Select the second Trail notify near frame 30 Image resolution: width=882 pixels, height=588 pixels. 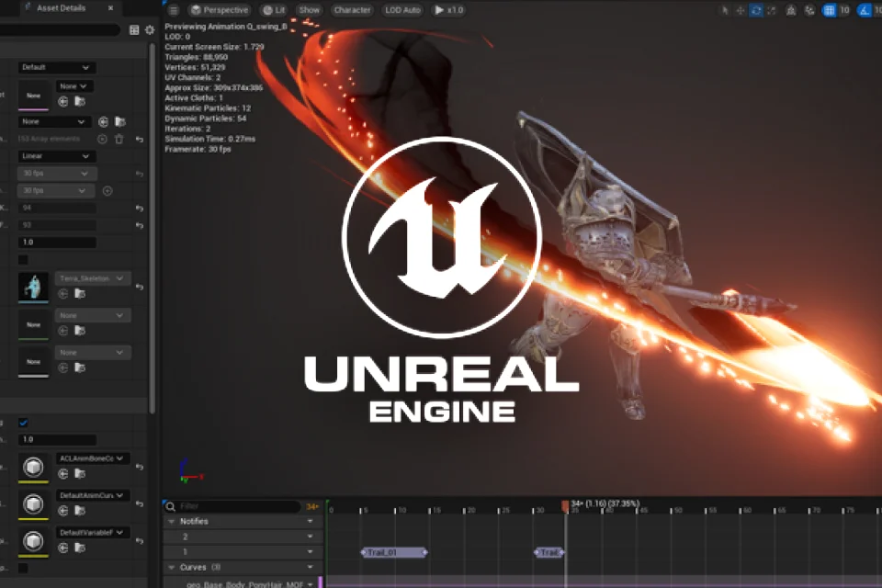549,552
